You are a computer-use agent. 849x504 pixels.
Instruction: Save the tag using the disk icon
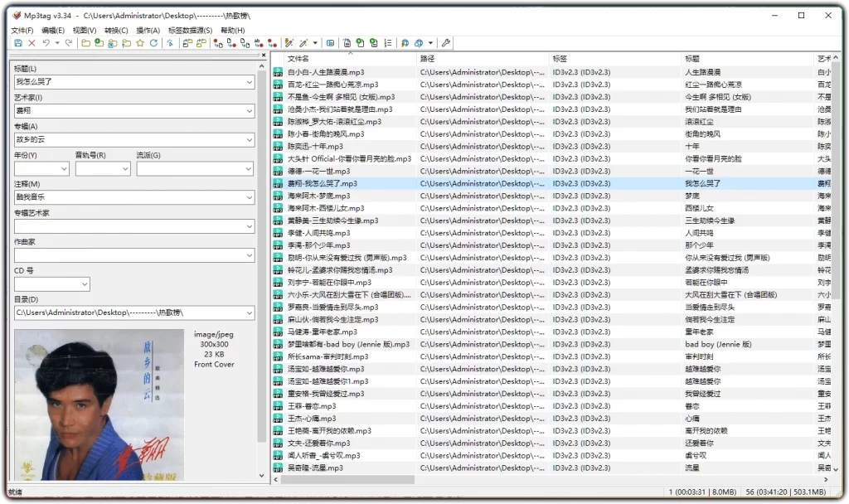pyautogui.click(x=18, y=42)
